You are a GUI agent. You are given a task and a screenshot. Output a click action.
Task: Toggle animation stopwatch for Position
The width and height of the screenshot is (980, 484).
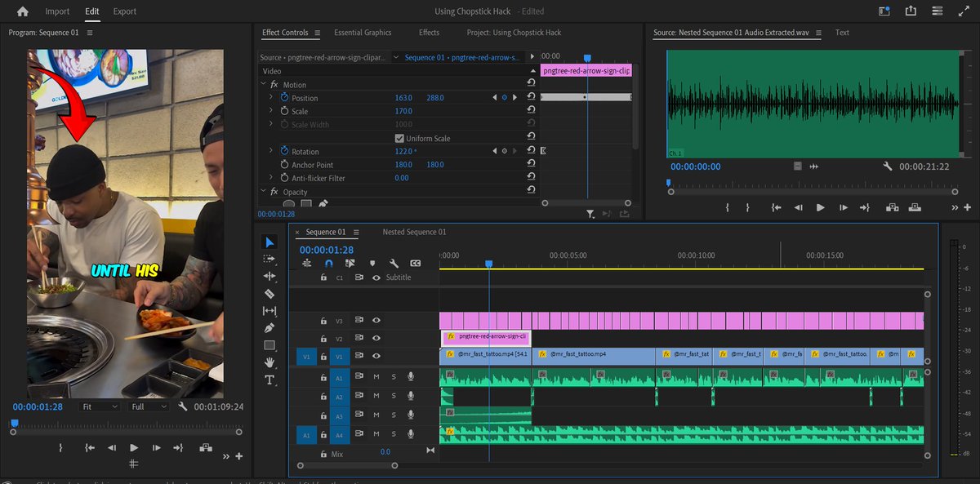coord(284,98)
